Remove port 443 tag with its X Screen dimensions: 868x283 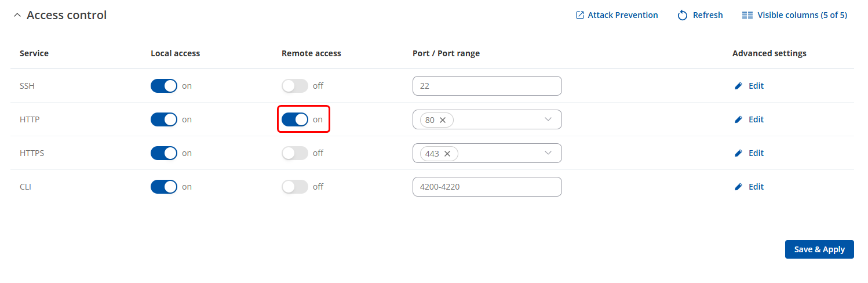tap(447, 154)
